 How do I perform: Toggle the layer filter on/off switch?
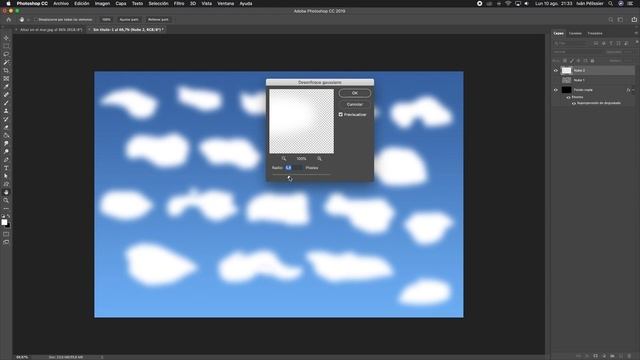point(636,43)
